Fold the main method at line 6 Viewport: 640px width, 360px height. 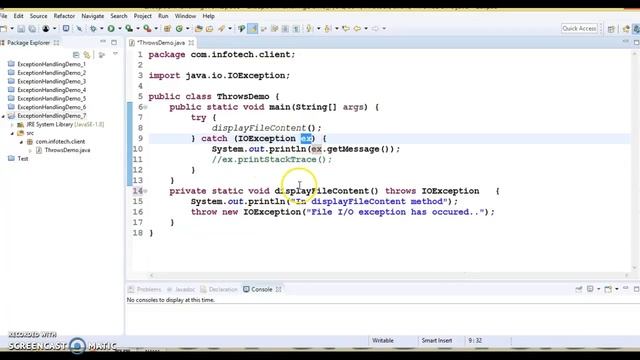(145, 107)
